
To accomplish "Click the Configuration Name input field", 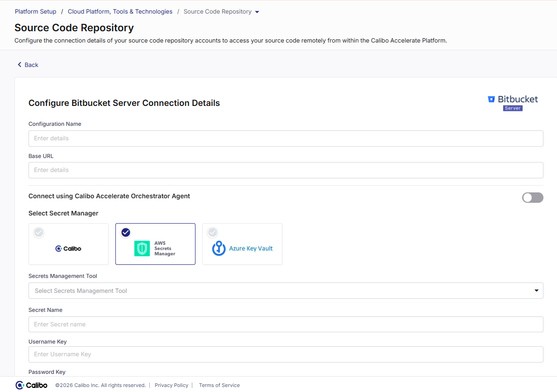I will [286, 139].
